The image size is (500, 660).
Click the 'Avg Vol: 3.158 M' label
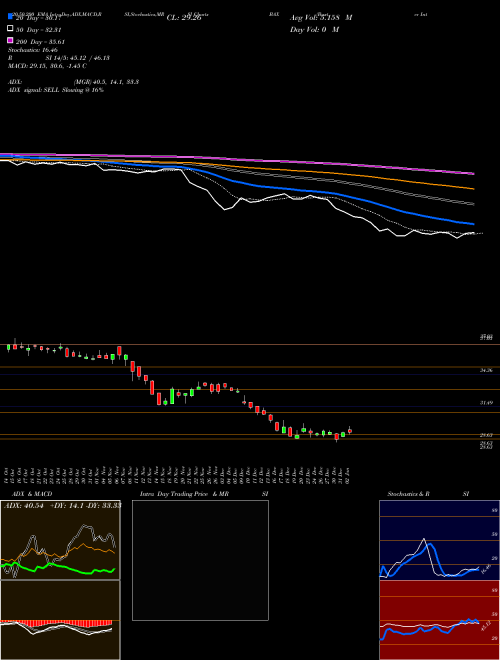coord(321,18)
